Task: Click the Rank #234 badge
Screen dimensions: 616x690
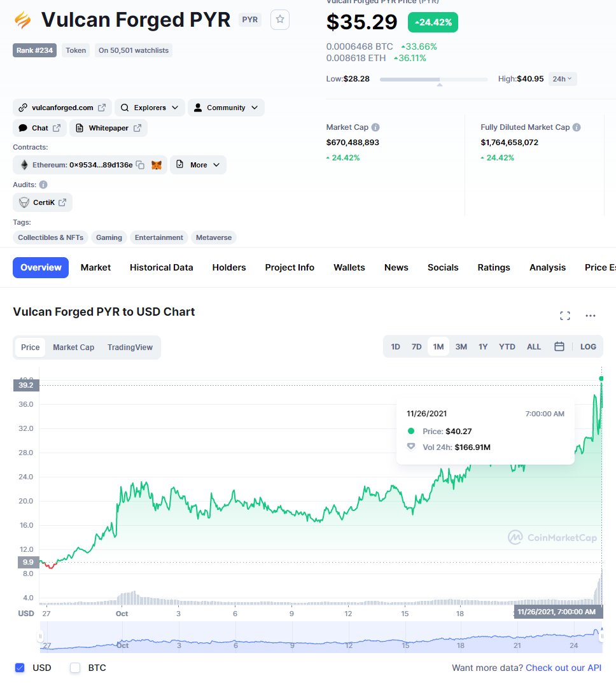Action: click(x=35, y=50)
